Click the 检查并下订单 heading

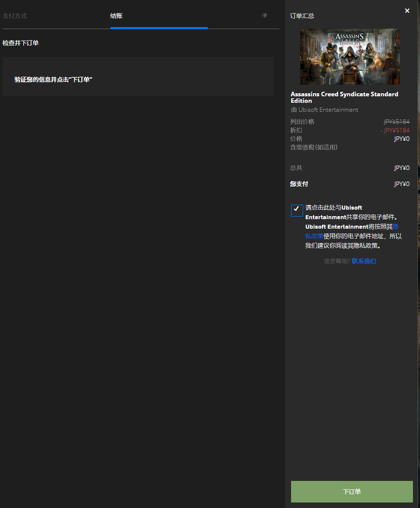(x=21, y=43)
